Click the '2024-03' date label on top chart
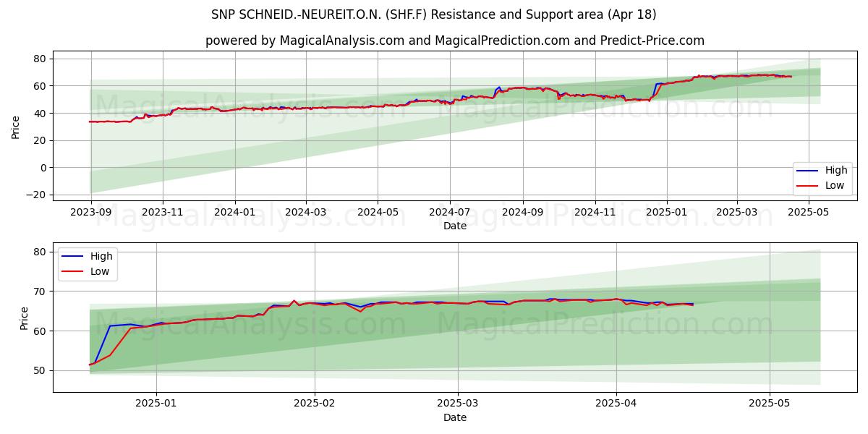This screenshot has width=868, height=434. 305,213
